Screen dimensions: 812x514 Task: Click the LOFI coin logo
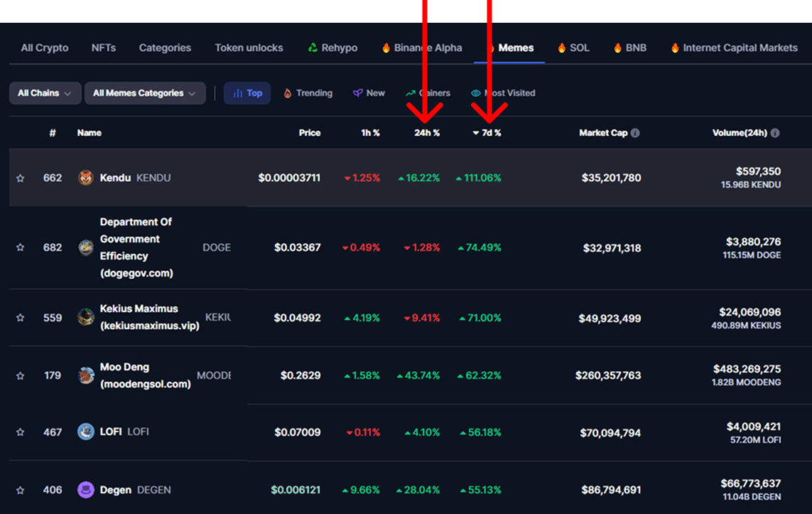click(85, 432)
